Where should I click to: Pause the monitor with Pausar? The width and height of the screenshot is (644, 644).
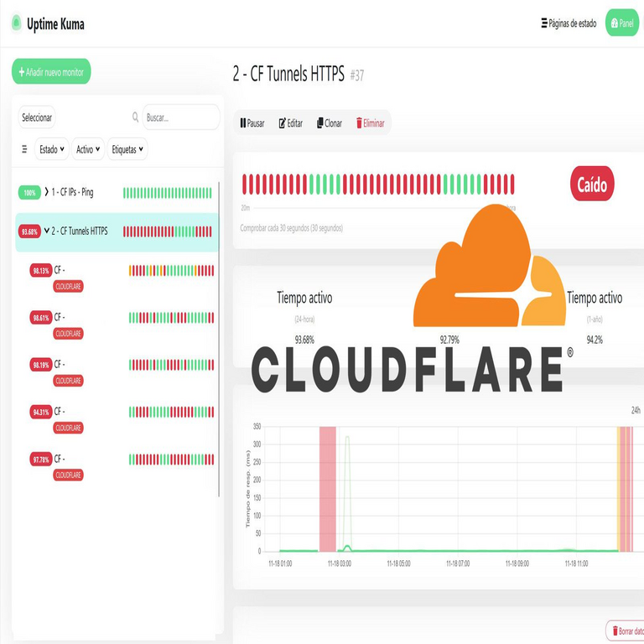coord(252,122)
